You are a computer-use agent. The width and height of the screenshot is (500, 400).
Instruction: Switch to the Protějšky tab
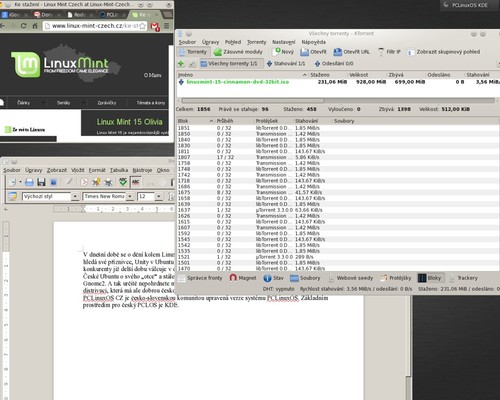397,278
